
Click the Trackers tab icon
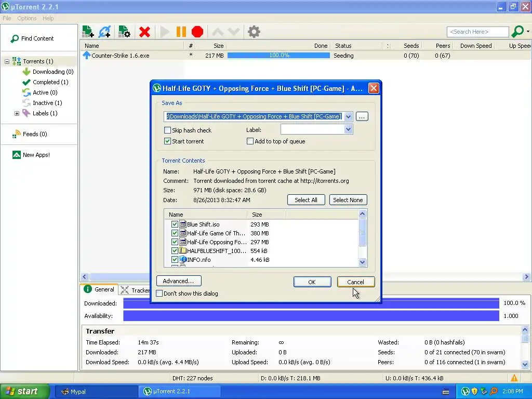(x=125, y=290)
